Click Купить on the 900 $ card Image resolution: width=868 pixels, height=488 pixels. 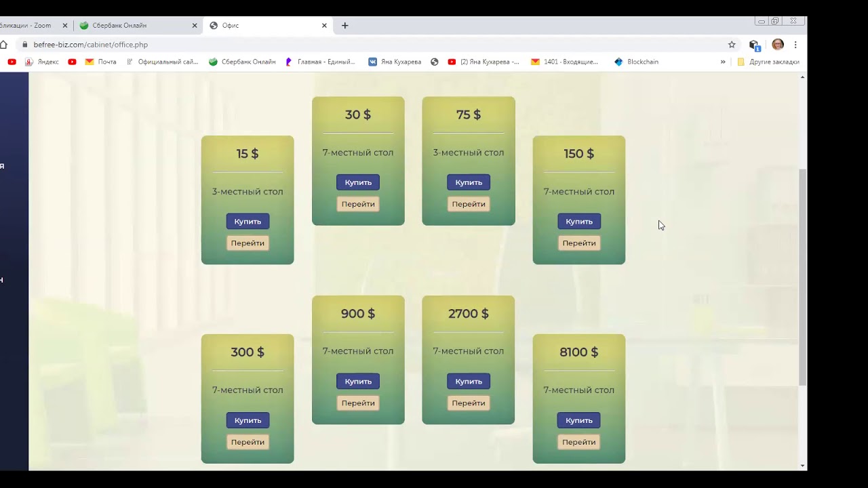coord(358,382)
